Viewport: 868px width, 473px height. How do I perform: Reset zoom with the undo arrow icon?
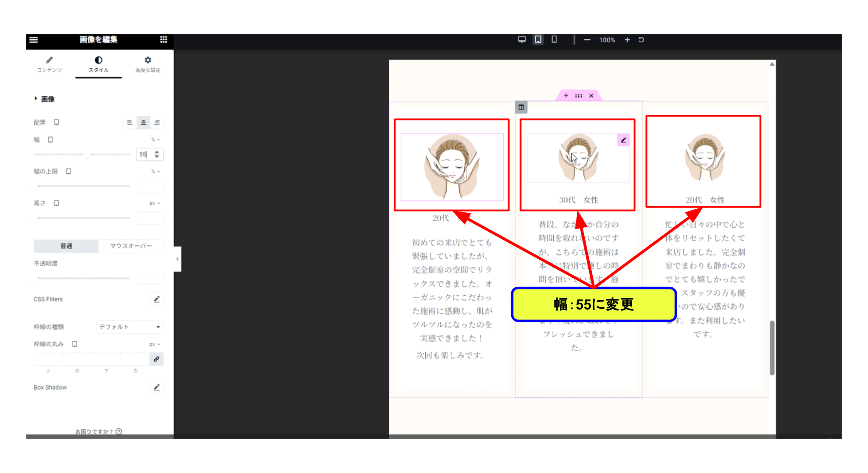[x=641, y=40]
